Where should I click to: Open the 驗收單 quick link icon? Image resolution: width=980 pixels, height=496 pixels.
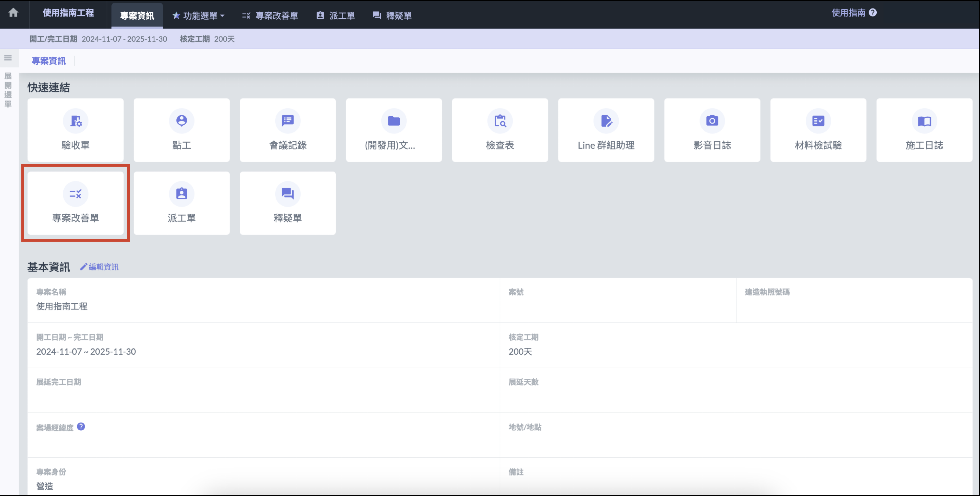click(x=75, y=121)
